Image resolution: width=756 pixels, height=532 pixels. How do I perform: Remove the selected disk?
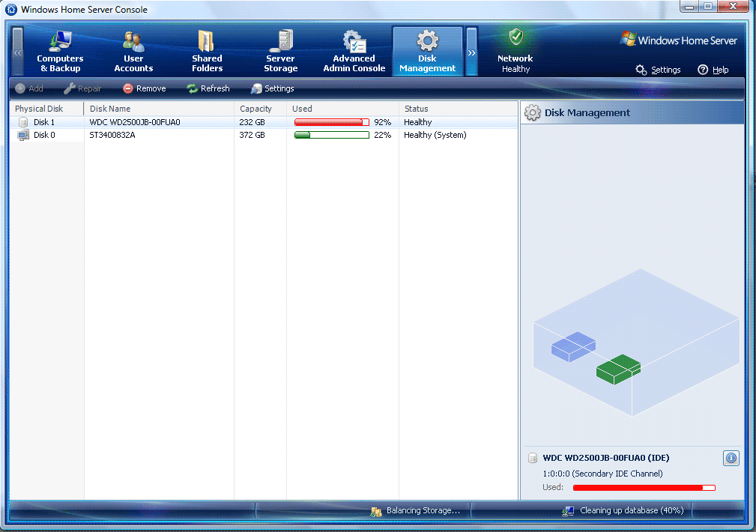(144, 88)
